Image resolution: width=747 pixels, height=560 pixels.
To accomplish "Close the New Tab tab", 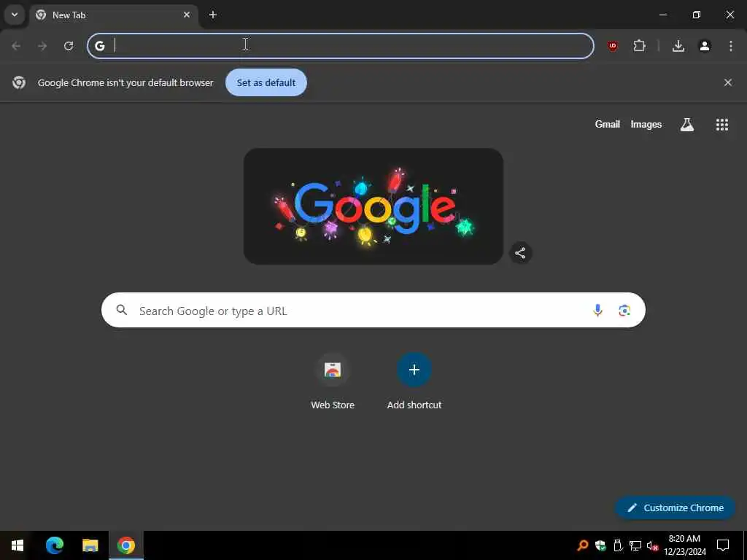I will tap(187, 15).
